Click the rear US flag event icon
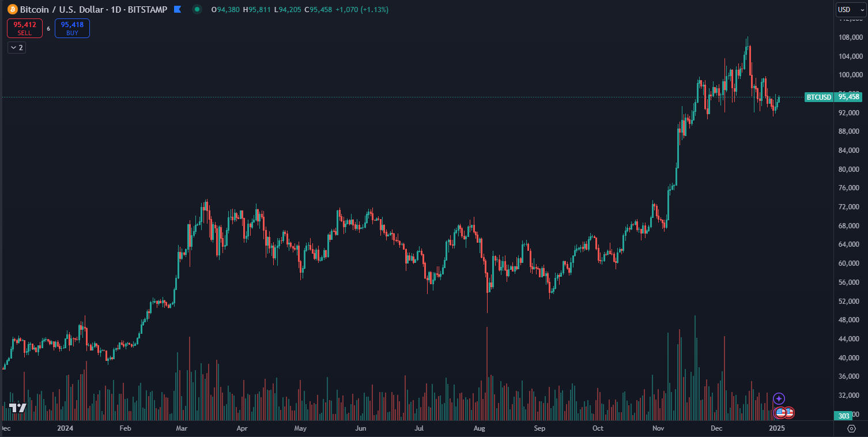 tap(790, 412)
